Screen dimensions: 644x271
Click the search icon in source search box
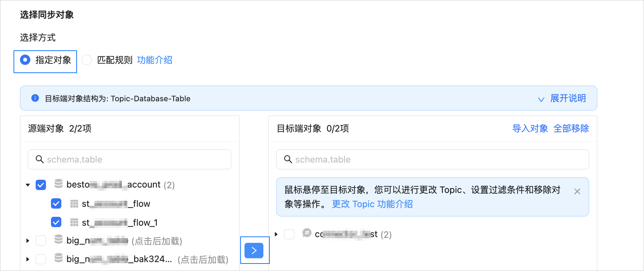click(40, 159)
